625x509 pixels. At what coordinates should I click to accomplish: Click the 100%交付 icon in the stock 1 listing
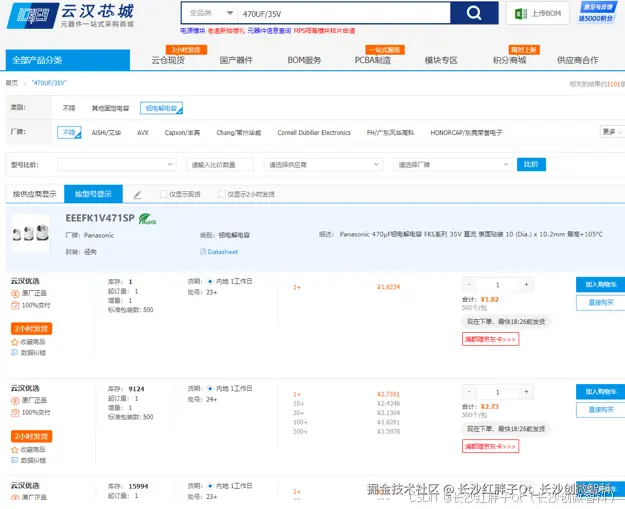[15, 305]
